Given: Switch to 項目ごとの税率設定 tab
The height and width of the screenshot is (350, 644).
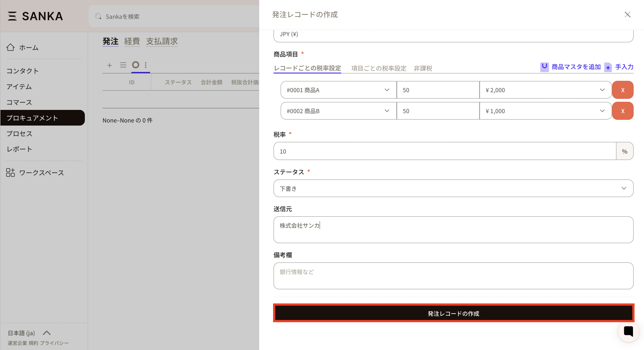Looking at the screenshot, I should coord(378,68).
